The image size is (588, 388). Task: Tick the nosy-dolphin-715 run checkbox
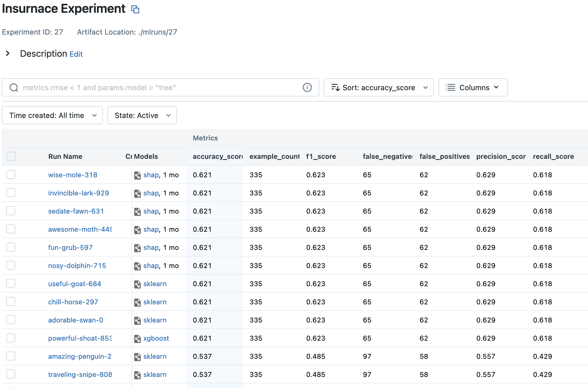11,265
